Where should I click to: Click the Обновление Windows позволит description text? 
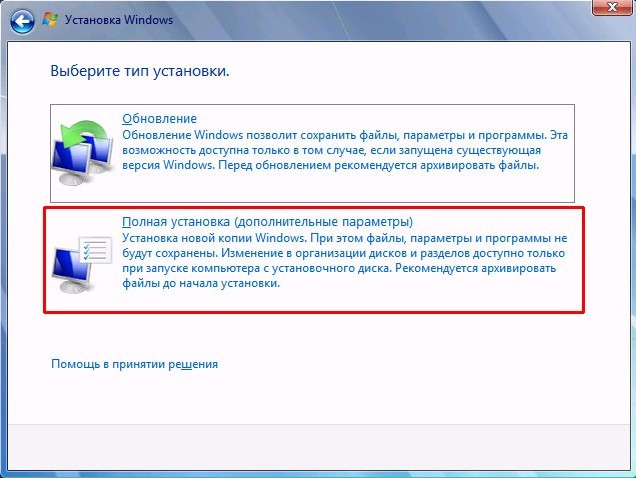345,150
